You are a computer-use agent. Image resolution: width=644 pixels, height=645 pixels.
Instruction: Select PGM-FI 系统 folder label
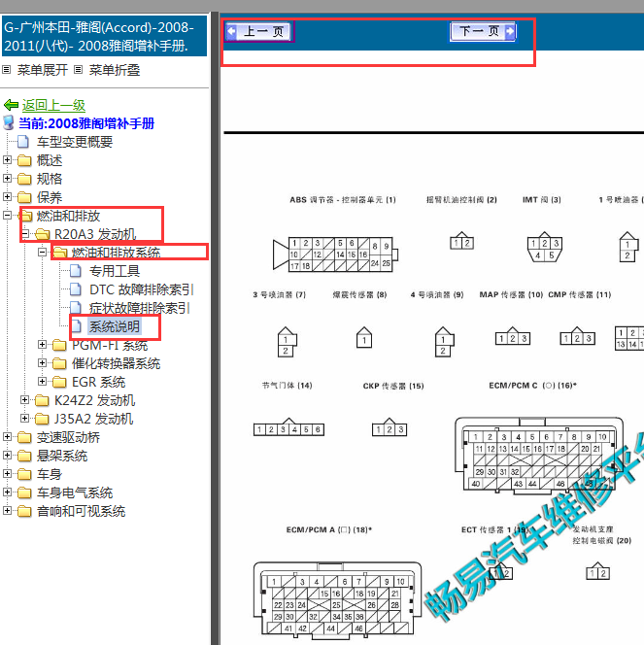(110, 345)
